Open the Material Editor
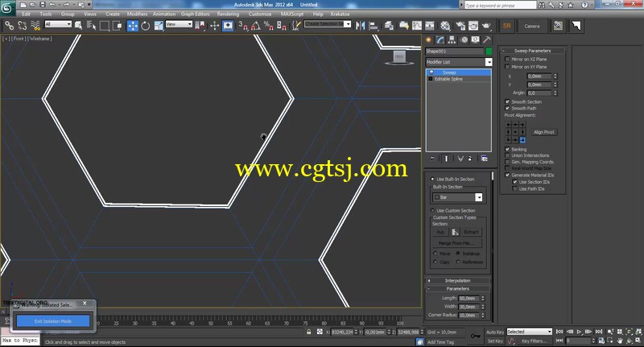 pyautogui.click(x=445, y=26)
